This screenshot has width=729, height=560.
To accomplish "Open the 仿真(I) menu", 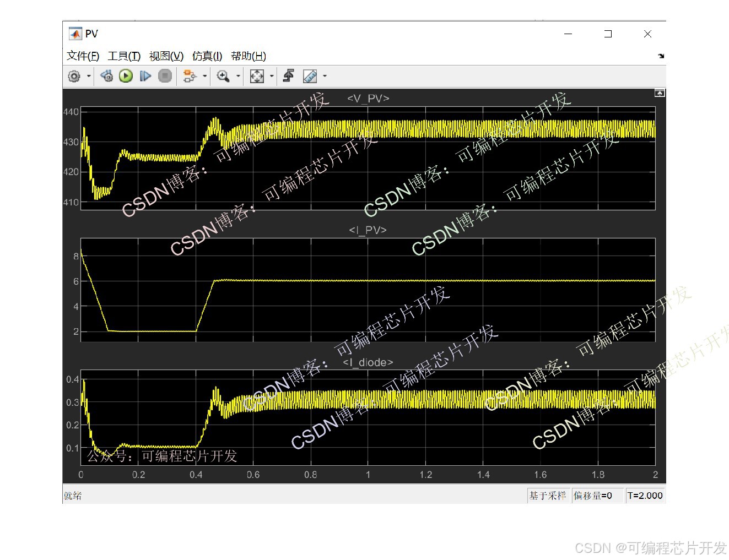I will point(207,56).
